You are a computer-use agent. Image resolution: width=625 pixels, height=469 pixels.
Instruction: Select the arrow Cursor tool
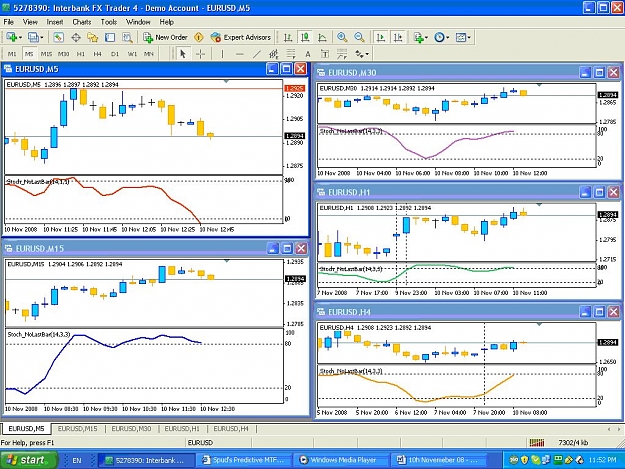183,54
